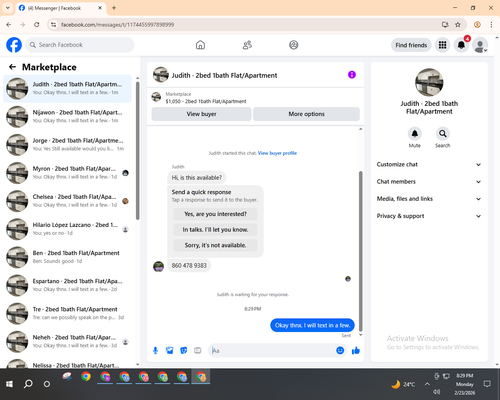Image resolution: width=500 pixels, height=400 pixels.
Task: Record a voice clip microphone icon
Action: click(155, 350)
